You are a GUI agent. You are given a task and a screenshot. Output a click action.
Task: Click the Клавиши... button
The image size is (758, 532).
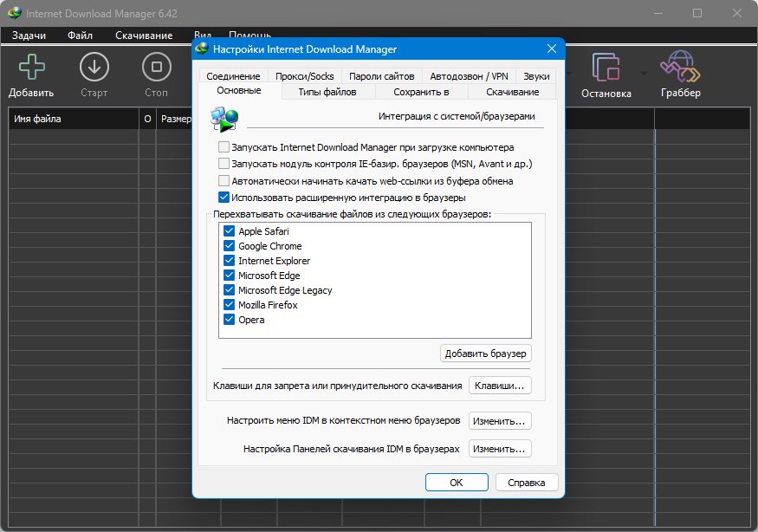pyautogui.click(x=499, y=386)
